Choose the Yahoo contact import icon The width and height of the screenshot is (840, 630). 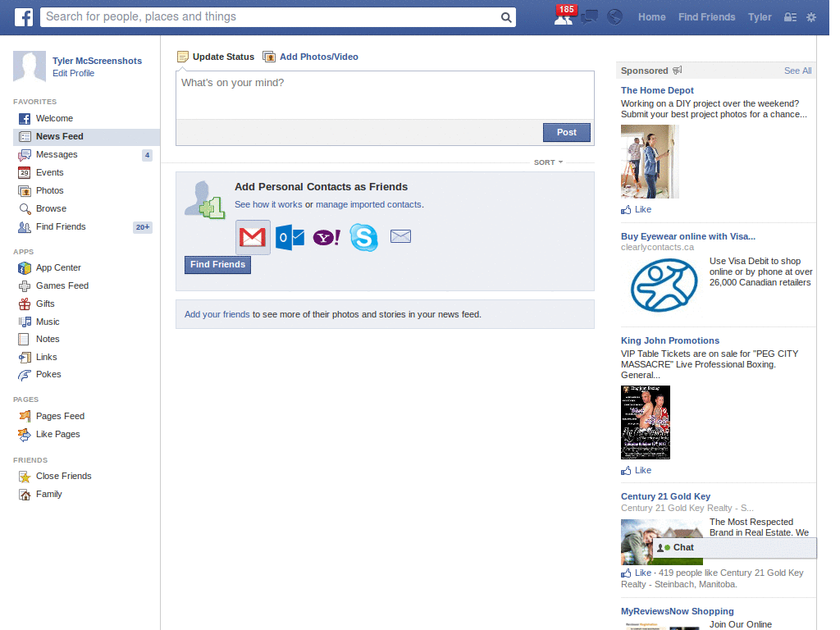[326, 237]
